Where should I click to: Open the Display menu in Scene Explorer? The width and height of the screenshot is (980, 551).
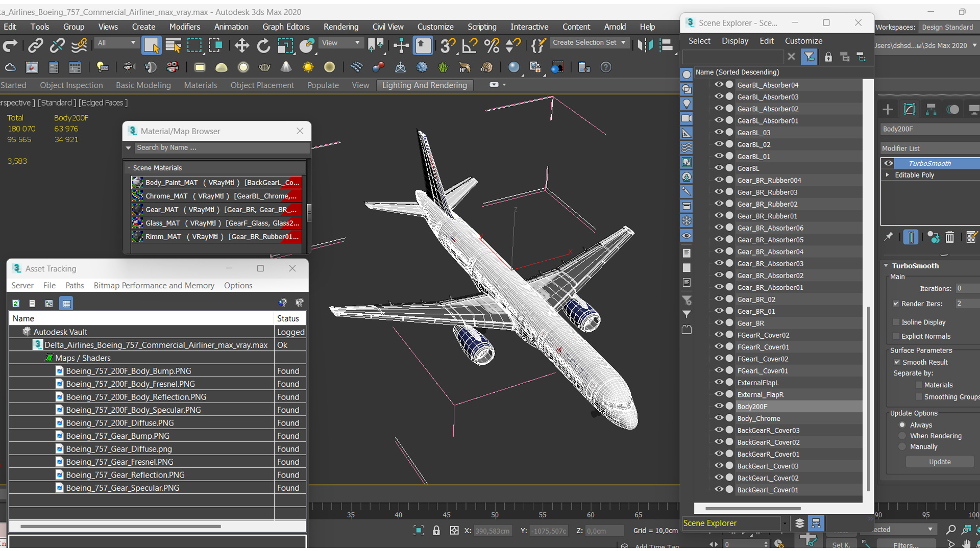(735, 41)
